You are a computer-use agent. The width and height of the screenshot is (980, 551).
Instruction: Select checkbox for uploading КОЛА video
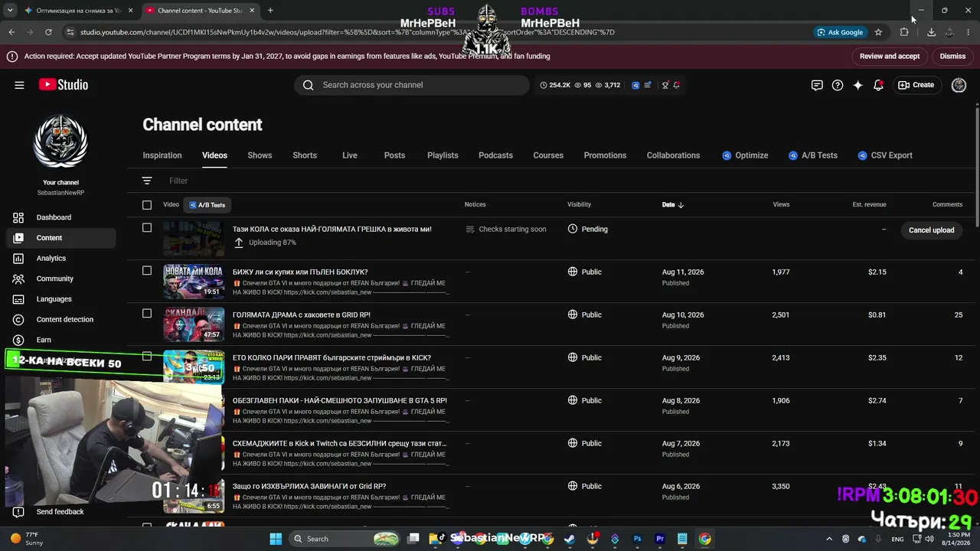click(x=147, y=227)
